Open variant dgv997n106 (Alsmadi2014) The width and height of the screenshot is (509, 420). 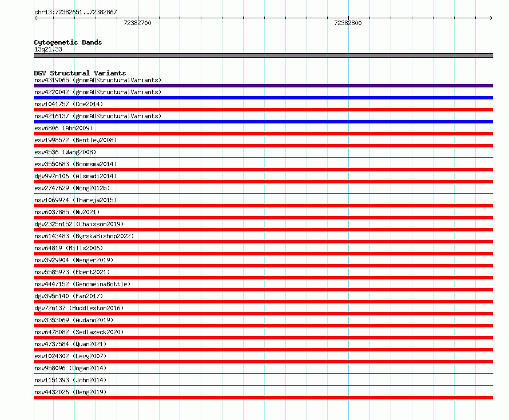tap(75, 176)
